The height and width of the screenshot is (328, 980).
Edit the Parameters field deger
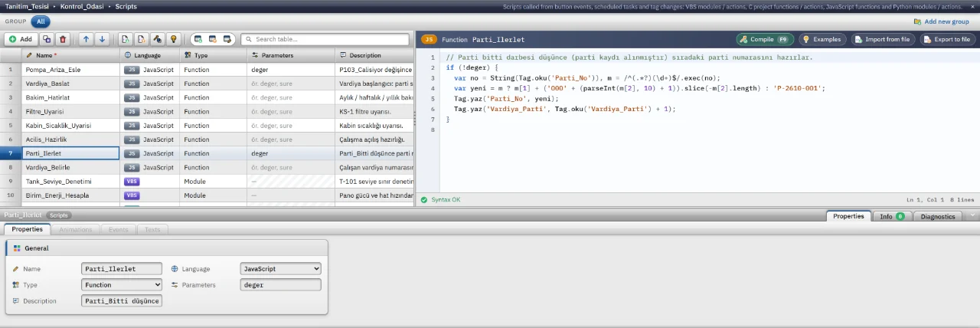(280, 284)
